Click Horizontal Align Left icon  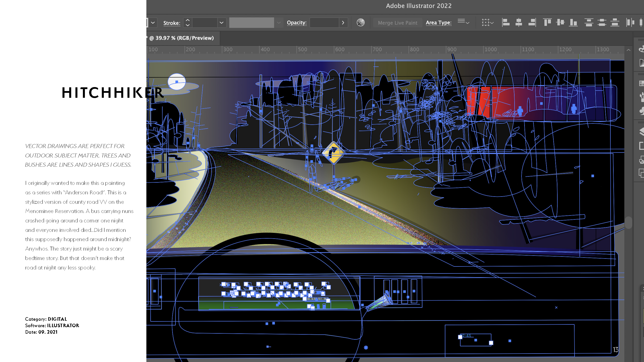506,22
